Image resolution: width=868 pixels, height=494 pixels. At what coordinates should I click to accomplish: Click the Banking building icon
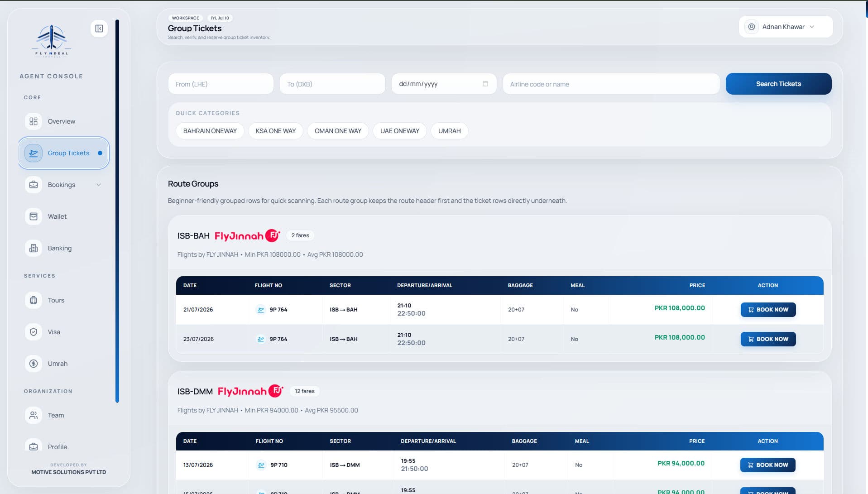(34, 248)
